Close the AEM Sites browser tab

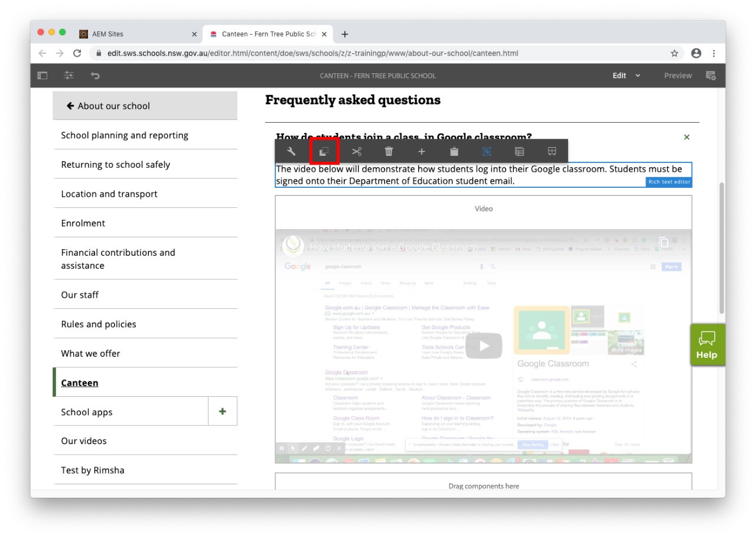[x=194, y=34]
